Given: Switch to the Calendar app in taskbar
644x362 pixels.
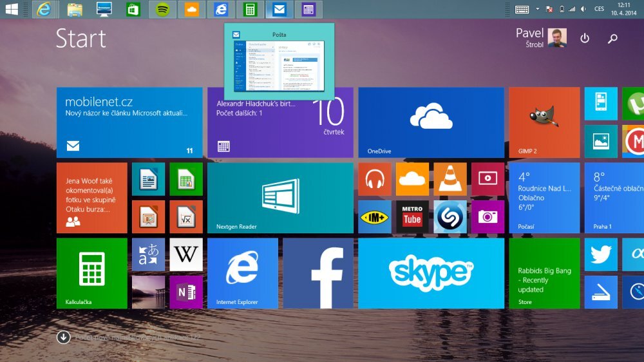Looking at the screenshot, I should 308,10.
